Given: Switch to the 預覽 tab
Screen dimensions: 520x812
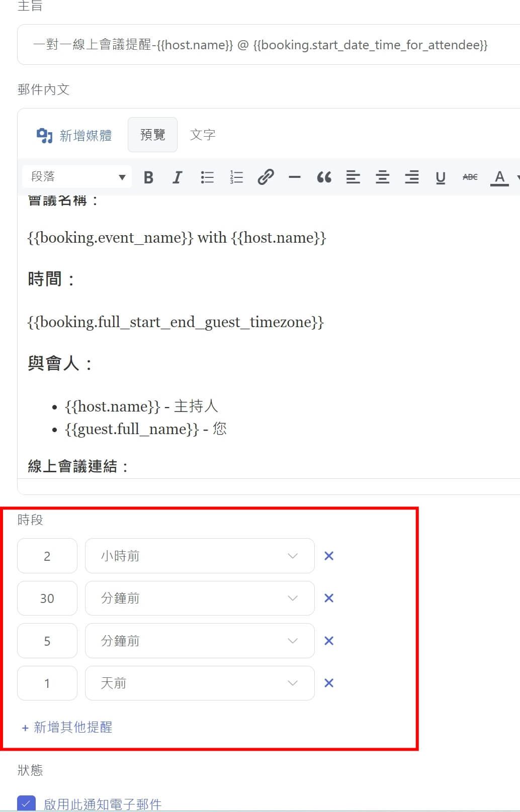Looking at the screenshot, I should (152, 135).
